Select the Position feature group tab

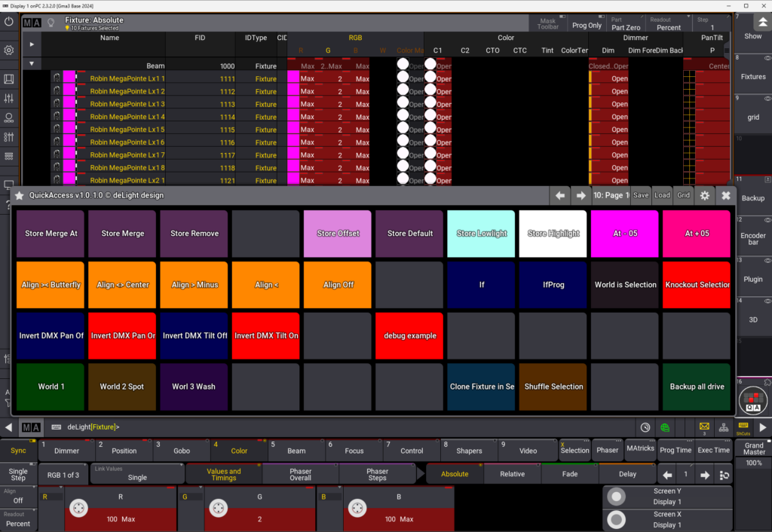point(124,451)
